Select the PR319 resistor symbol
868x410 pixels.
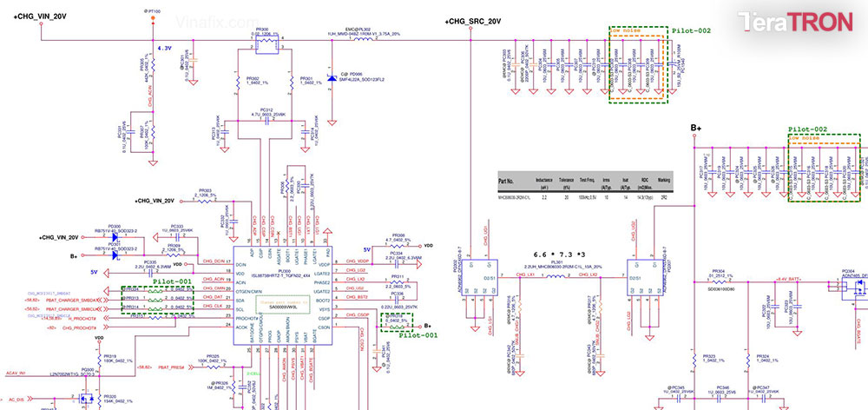99,360
